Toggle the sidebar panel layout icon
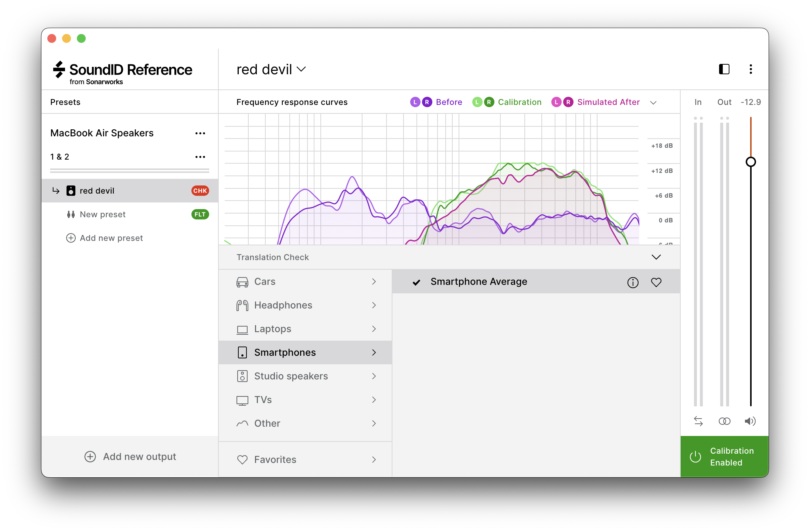 [x=724, y=69]
